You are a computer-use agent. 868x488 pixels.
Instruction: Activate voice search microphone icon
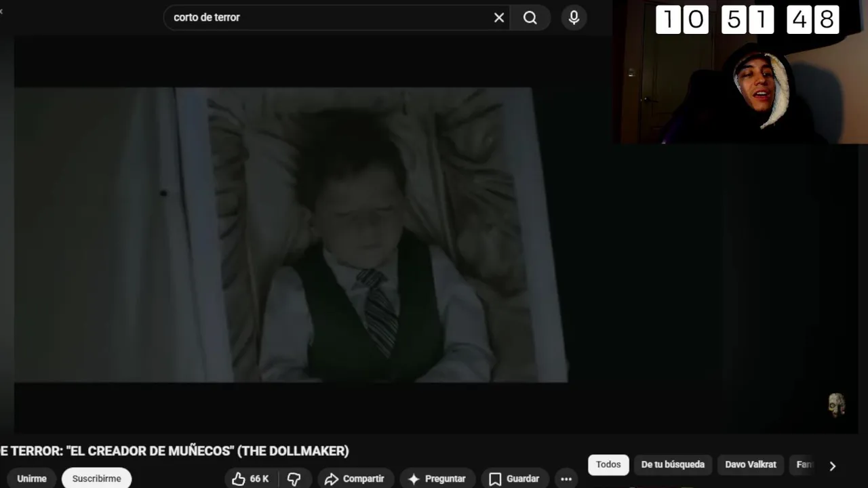574,18
